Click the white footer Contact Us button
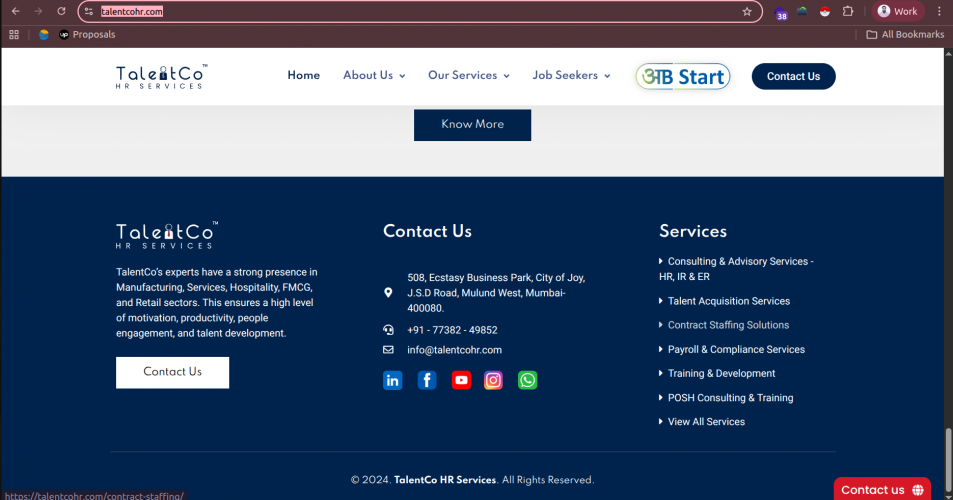 173,372
